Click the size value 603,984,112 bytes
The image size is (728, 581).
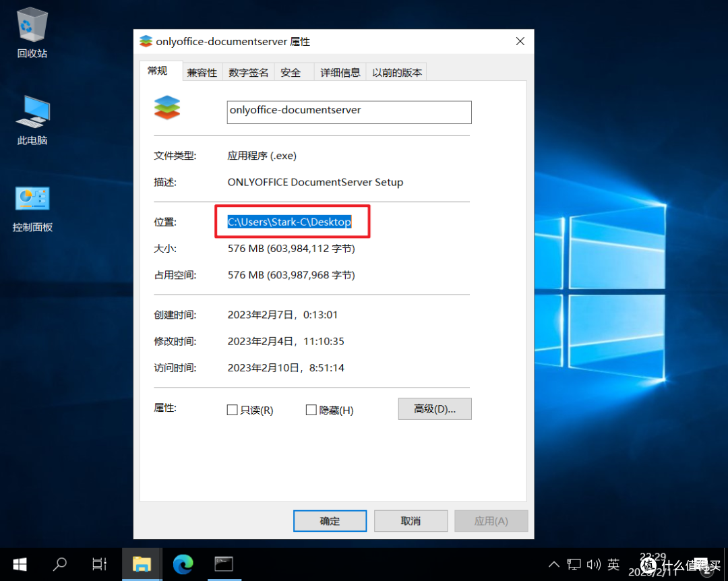[x=291, y=249]
